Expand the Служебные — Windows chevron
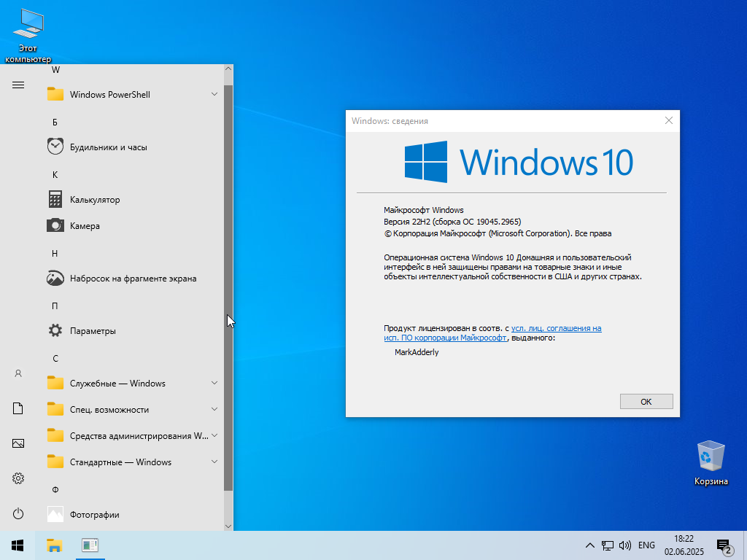747x560 pixels. (214, 383)
